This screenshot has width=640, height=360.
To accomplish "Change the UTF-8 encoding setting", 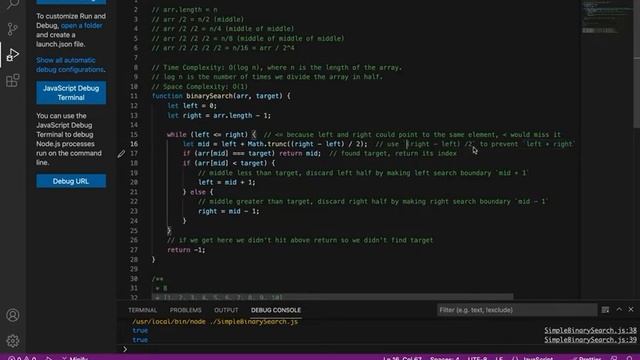I will pyautogui.click(x=477, y=358).
